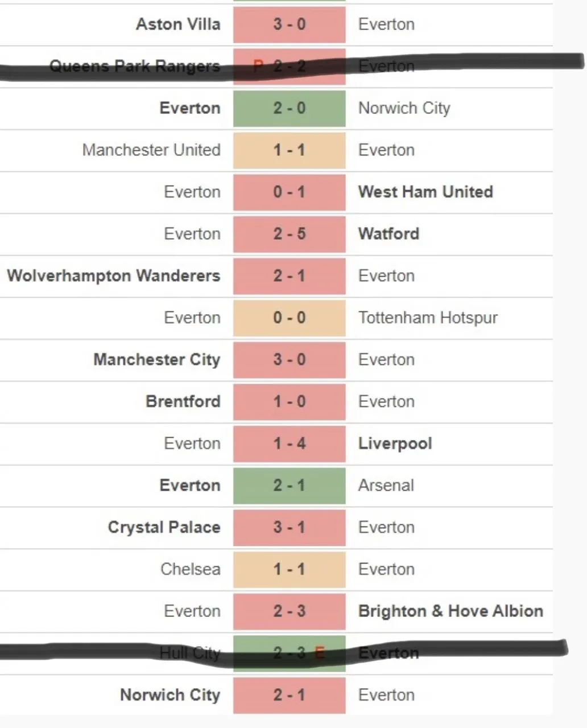The image size is (587, 728).
Task: Select the Norwich City 2 - 0 Everton win score
Action: [289, 108]
